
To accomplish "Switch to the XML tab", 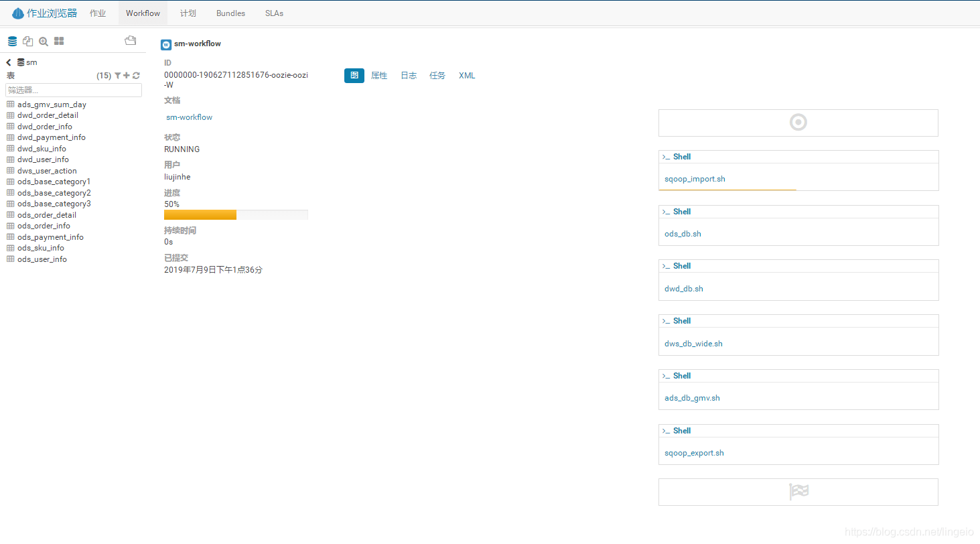I will click(x=467, y=76).
